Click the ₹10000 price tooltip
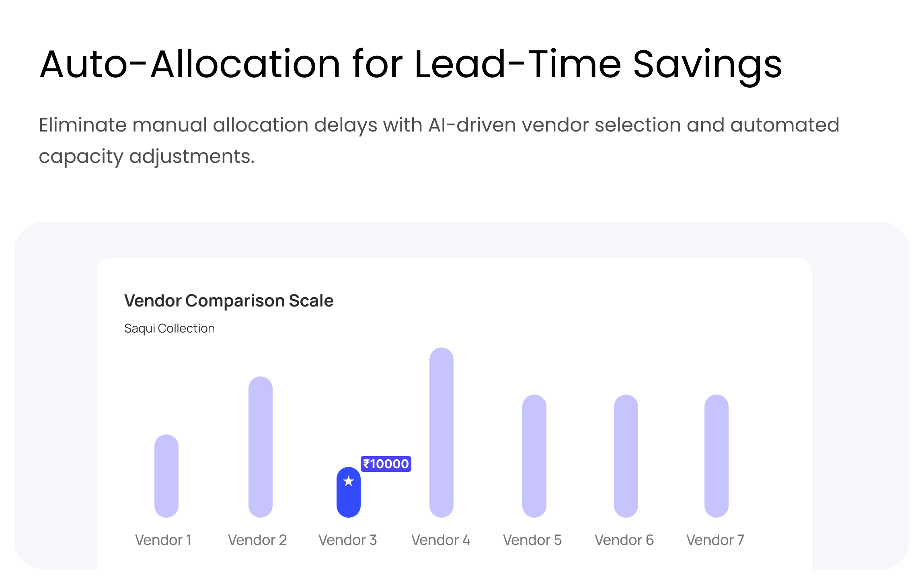Image resolution: width=924 pixels, height=584 pixels. 386,464
